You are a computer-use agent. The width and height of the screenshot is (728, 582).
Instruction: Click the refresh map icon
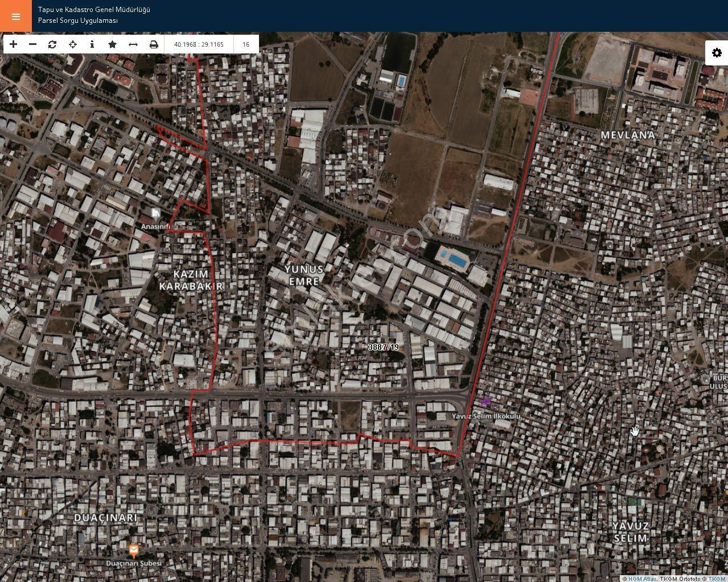(52, 44)
